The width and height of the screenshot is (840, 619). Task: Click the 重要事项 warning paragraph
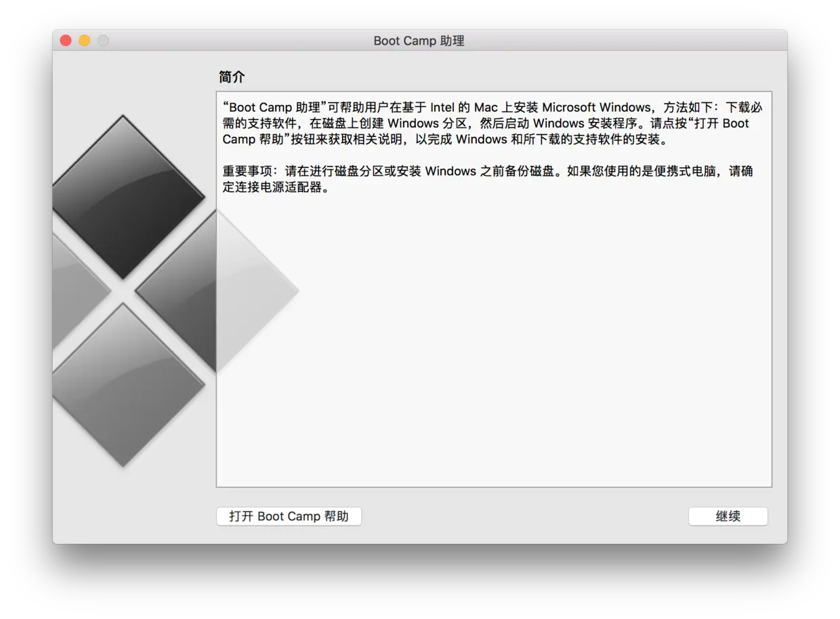tap(488, 179)
